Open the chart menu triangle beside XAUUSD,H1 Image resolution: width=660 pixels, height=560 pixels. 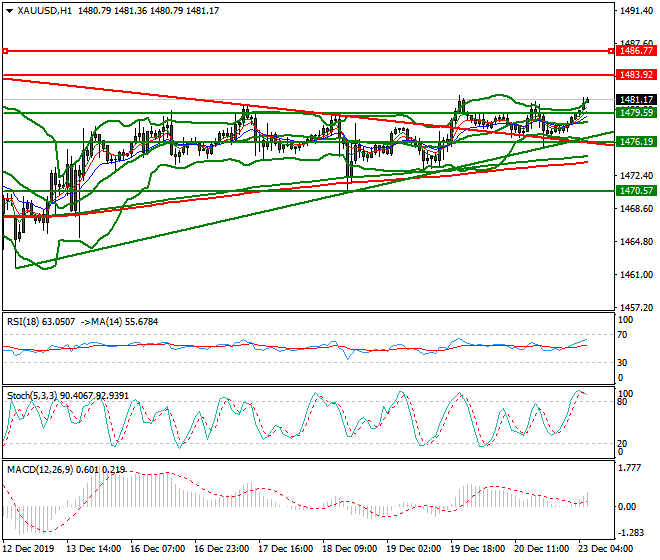tap(9, 11)
